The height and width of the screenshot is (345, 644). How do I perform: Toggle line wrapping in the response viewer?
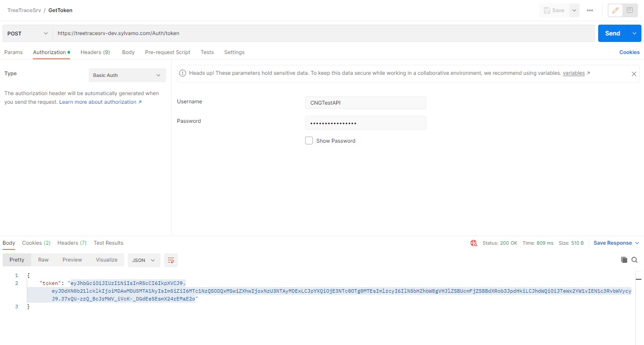[x=171, y=260]
